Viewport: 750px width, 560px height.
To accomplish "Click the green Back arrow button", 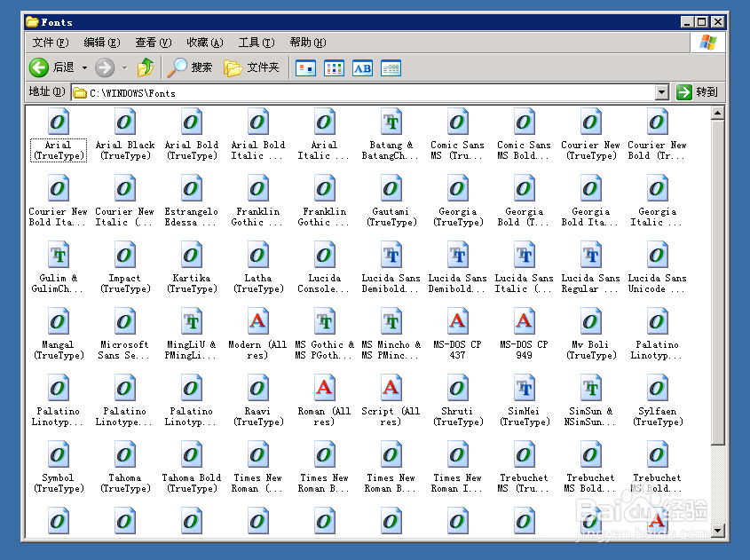I will coord(39,67).
